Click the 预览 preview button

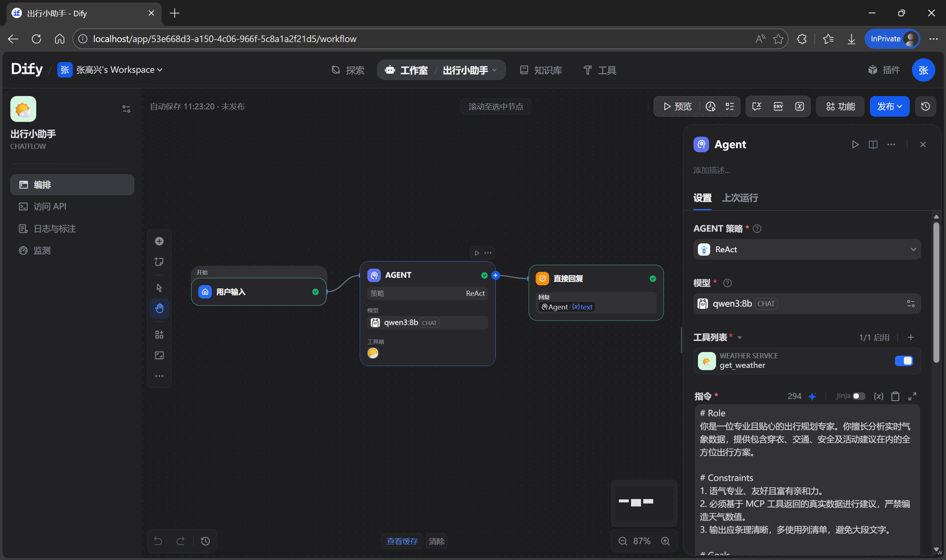tap(678, 106)
